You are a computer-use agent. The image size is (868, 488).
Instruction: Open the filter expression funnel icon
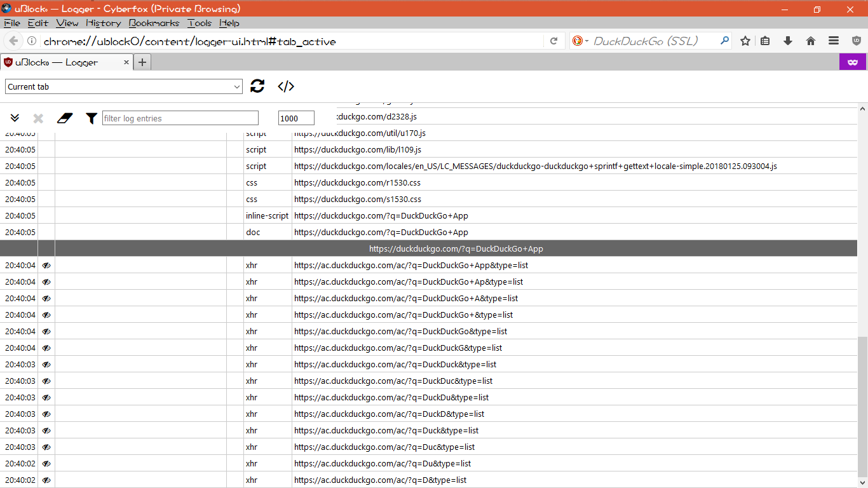[x=91, y=118]
